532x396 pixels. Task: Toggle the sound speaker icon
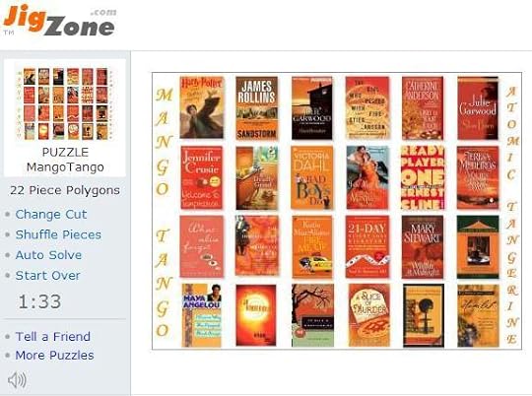click(17, 379)
